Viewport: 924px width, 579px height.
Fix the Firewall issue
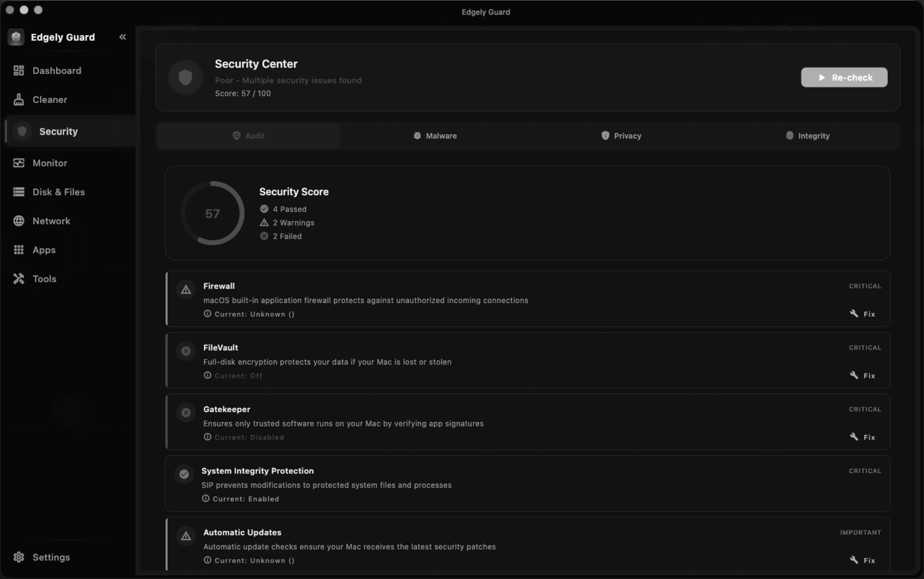coord(863,314)
